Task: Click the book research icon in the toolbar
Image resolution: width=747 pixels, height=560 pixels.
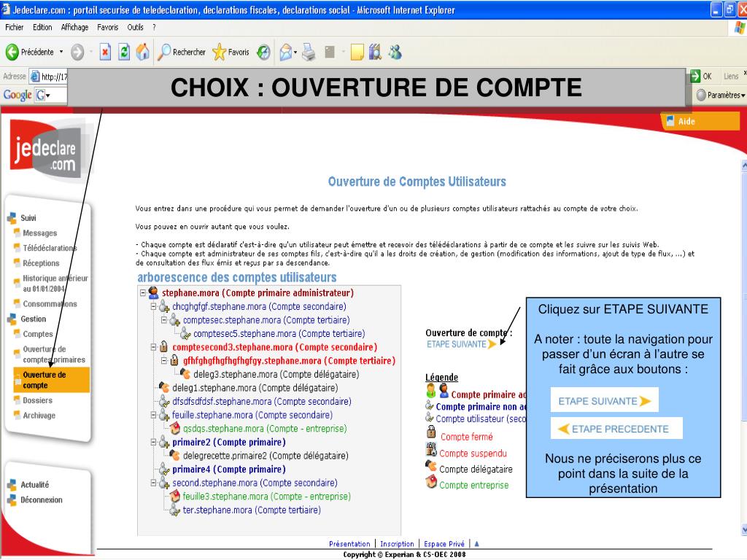Action: (376, 52)
